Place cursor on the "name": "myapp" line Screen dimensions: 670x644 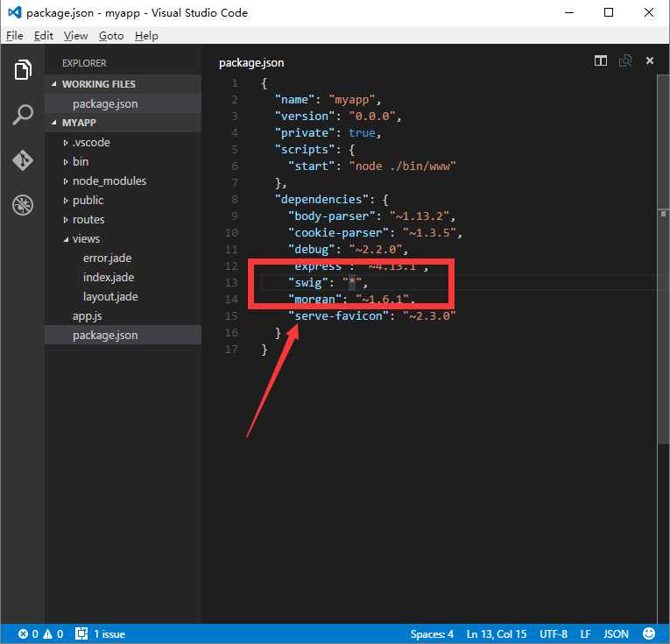pyautogui.click(x=328, y=100)
